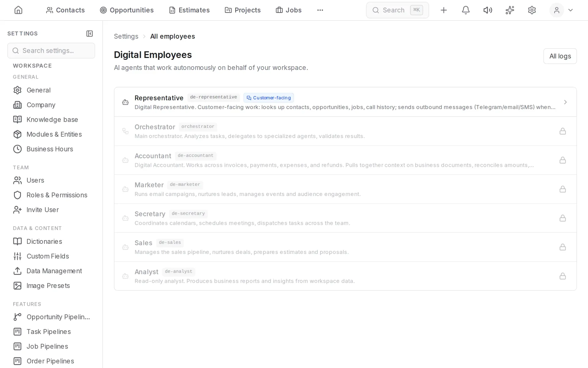Open the Jobs menu
Screen dimensions: 588x368
coord(288,10)
